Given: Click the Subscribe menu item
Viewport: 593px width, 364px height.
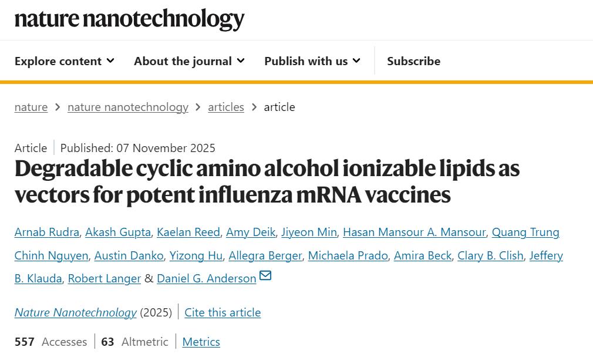Looking at the screenshot, I should (x=413, y=61).
